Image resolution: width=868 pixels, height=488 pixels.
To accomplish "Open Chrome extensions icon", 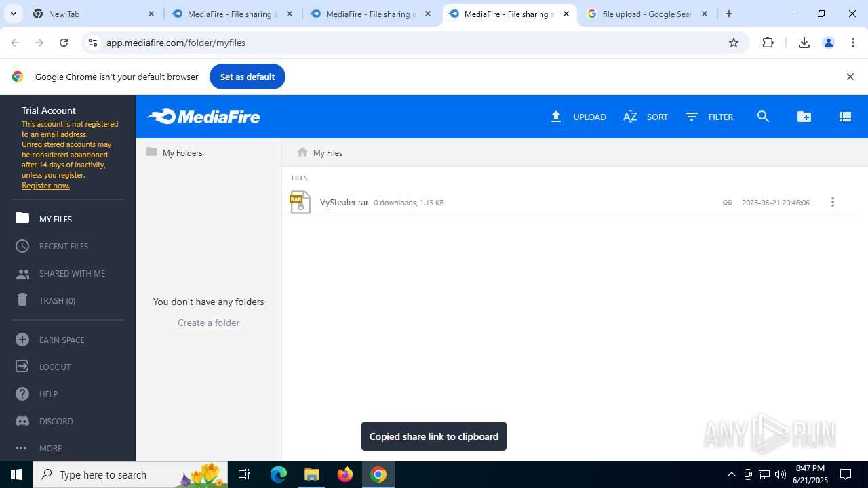I will [x=768, y=43].
